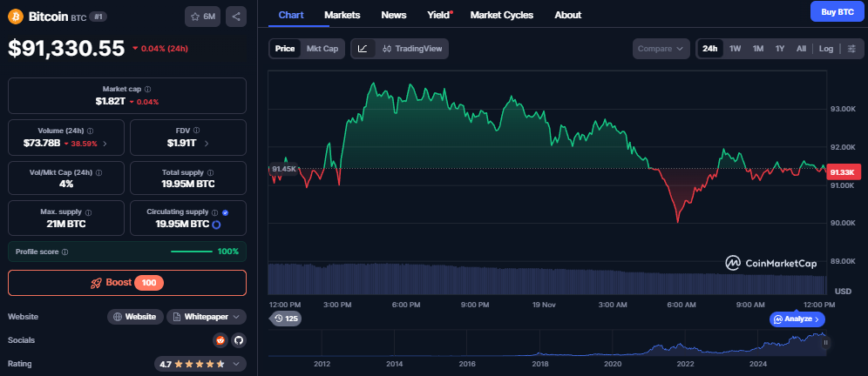Select the line chart style icon
This screenshot has width=868, height=376.
(363, 49)
